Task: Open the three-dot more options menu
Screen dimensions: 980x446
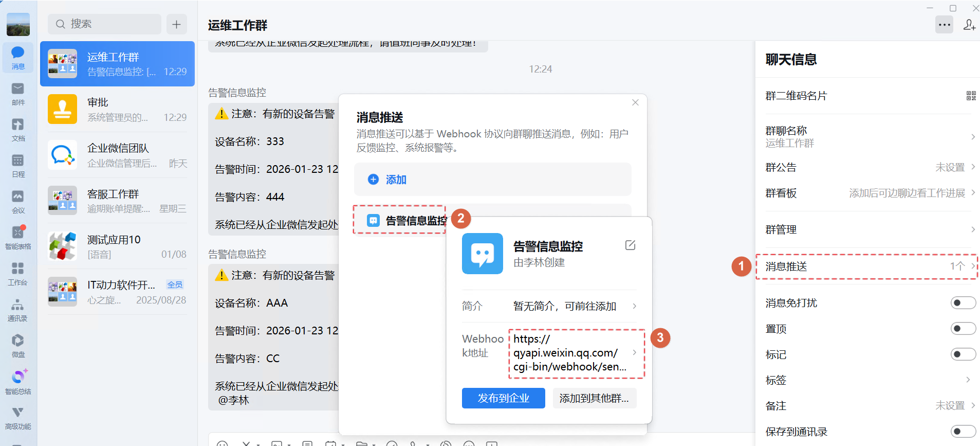Action: pyautogui.click(x=944, y=25)
